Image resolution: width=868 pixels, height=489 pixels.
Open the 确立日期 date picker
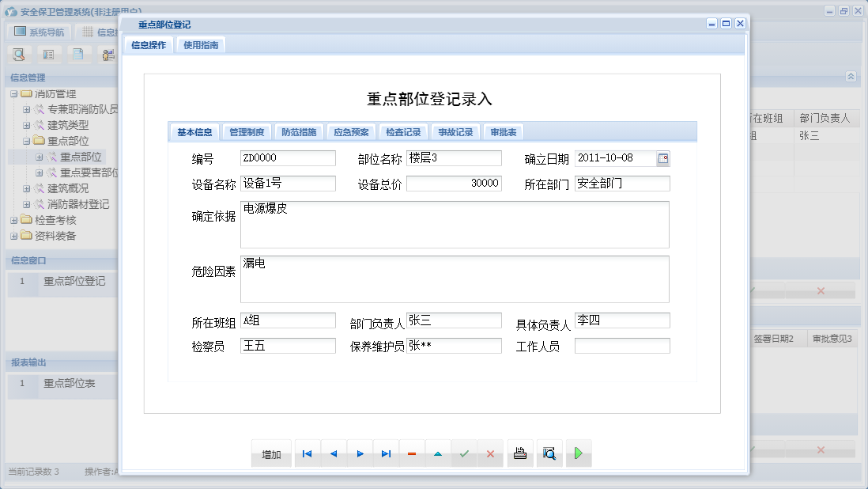664,157
